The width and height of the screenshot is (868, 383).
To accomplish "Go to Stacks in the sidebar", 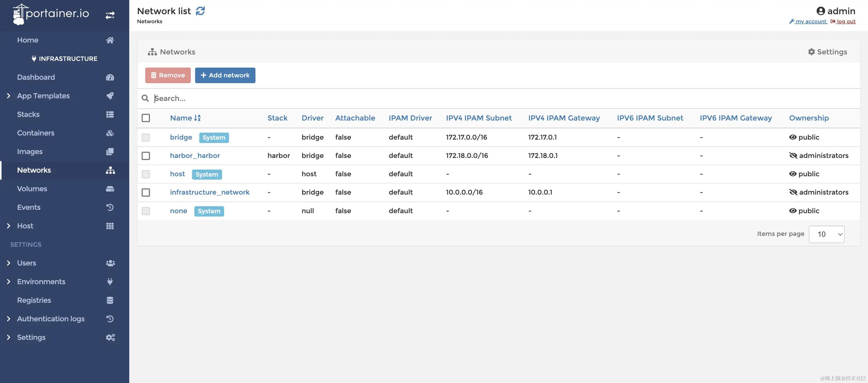I will click(28, 114).
